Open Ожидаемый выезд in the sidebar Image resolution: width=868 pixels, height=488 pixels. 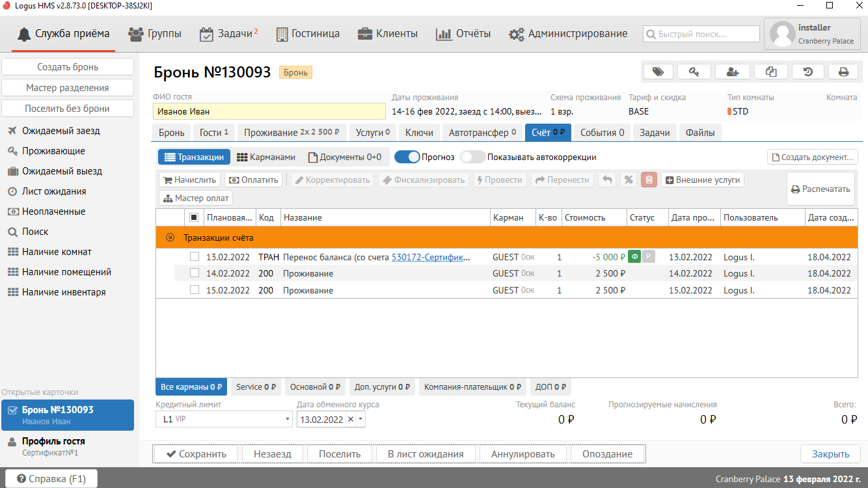coord(62,171)
